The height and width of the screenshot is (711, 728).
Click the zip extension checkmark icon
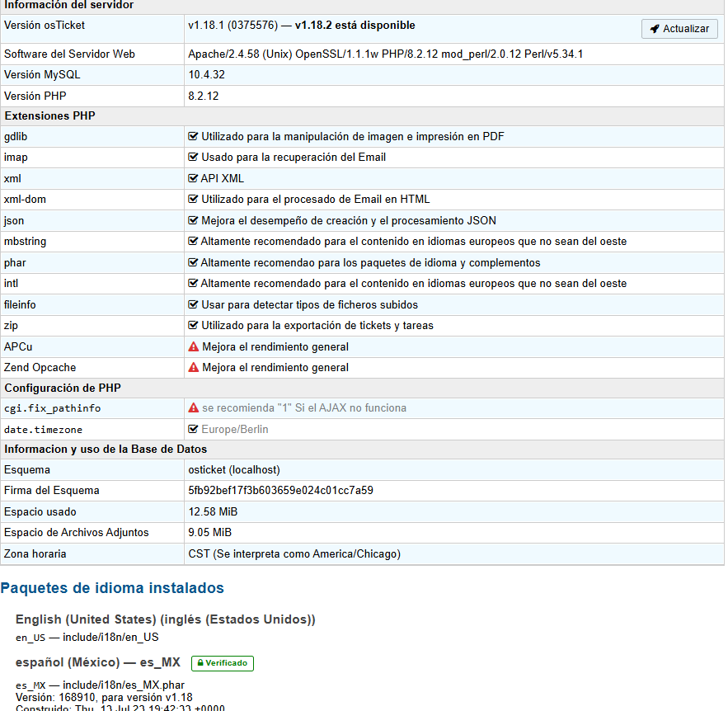coord(194,326)
